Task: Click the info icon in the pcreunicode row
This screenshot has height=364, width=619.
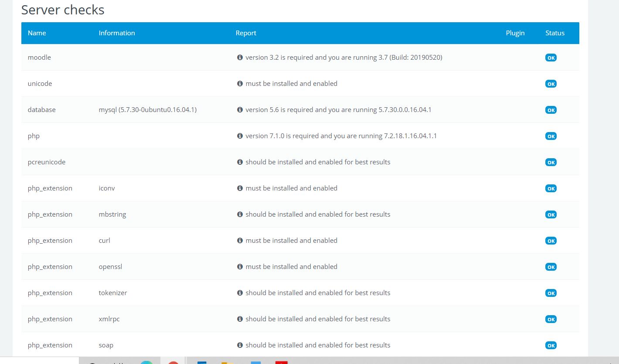Action: pyautogui.click(x=240, y=162)
